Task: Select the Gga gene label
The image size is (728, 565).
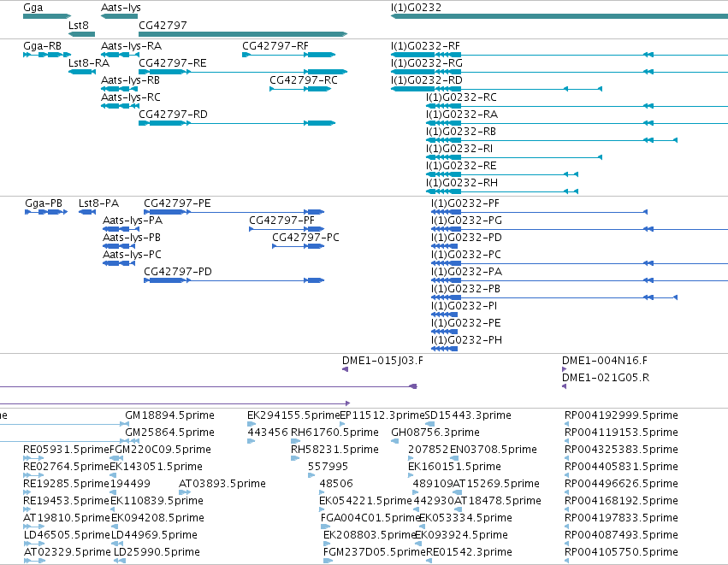Action: tap(33, 8)
